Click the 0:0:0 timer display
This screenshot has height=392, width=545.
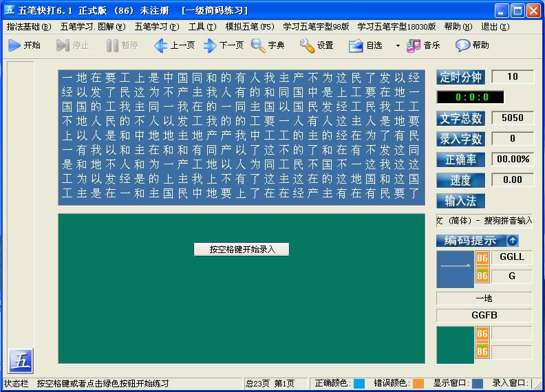(470, 97)
